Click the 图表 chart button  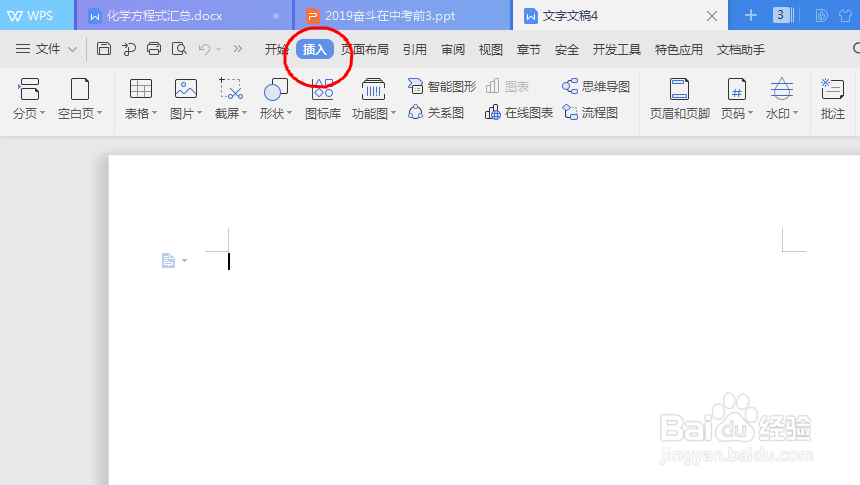(507, 86)
